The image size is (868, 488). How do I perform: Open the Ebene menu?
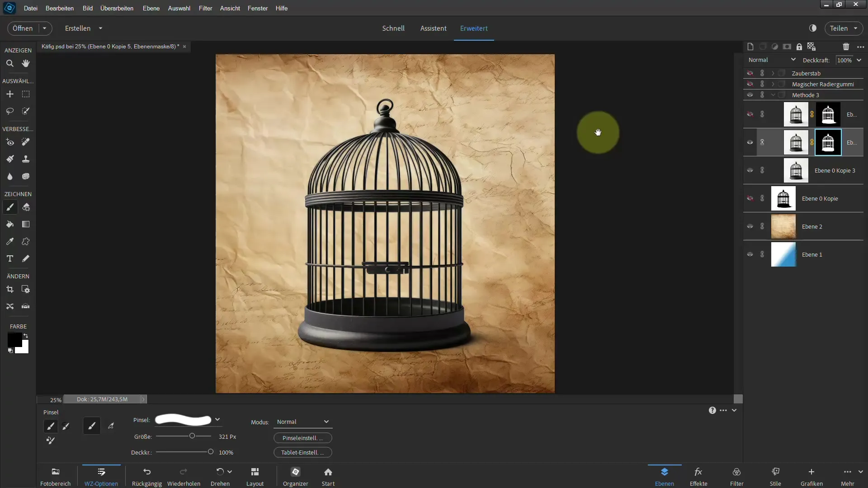(151, 8)
